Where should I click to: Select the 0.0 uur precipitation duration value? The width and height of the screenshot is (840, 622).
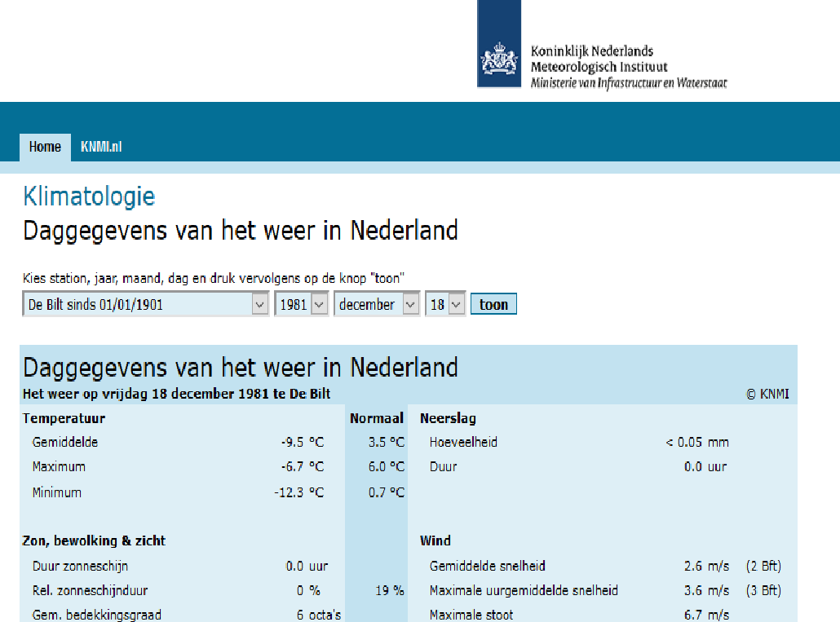point(705,467)
